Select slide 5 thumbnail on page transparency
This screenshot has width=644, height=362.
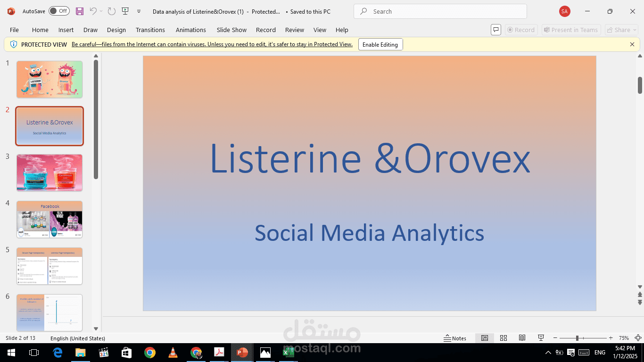click(x=50, y=266)
